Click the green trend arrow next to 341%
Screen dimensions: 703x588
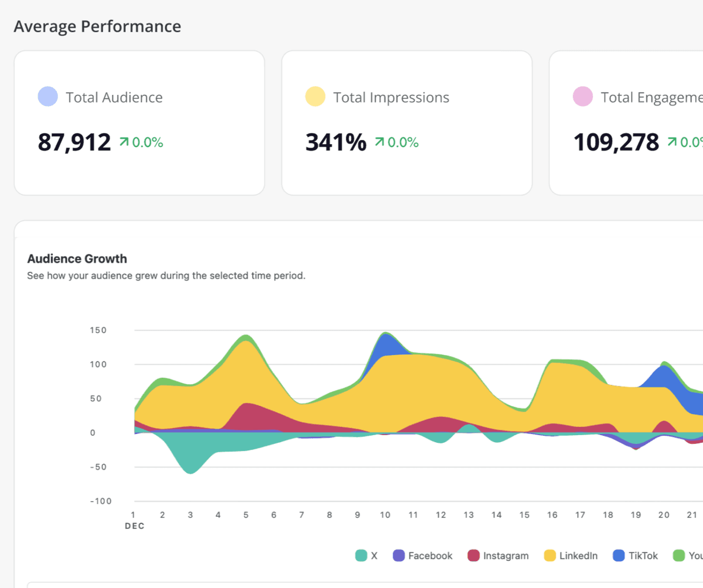(380, 142)
